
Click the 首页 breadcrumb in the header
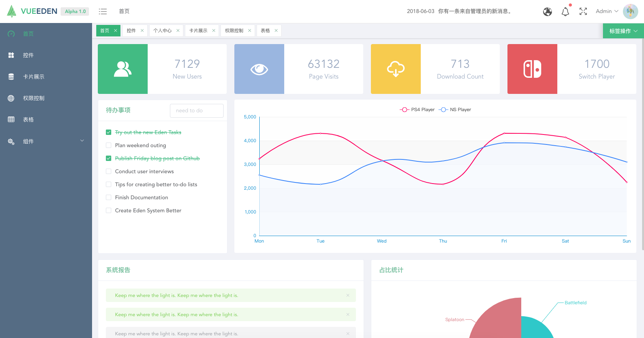[x=124, y=11]
